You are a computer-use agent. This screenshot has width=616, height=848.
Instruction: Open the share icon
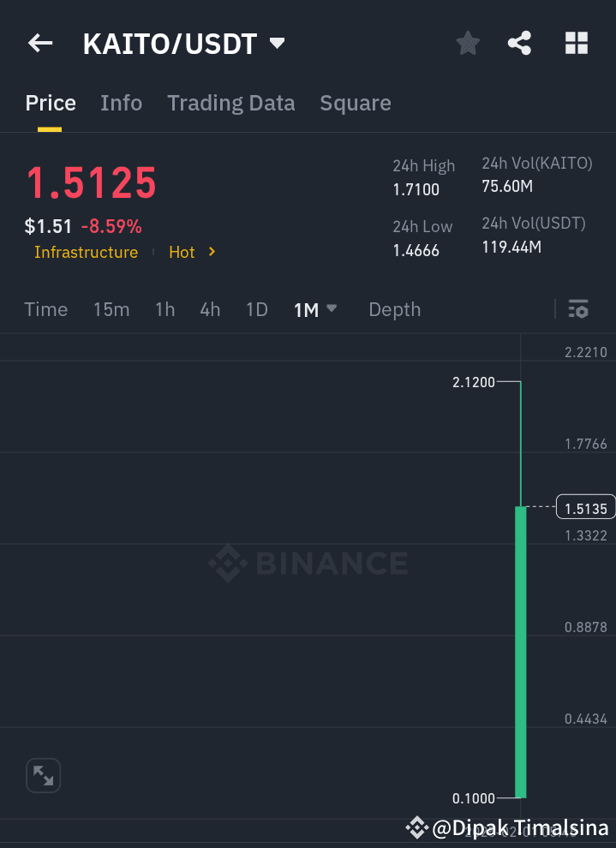(518, 42)
